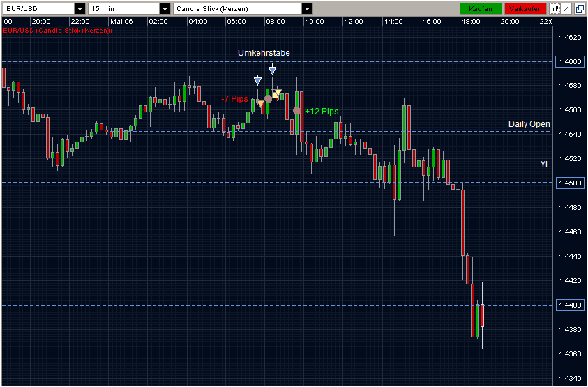Click the 1,4380 price axis label

570,330
